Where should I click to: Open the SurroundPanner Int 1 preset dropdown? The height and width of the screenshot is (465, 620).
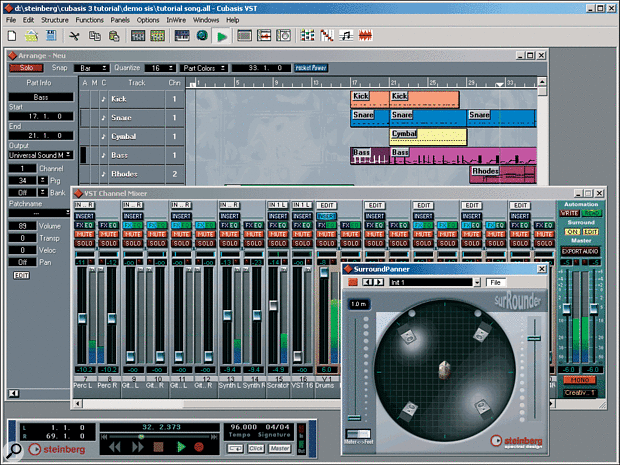(x=477, y=282)
